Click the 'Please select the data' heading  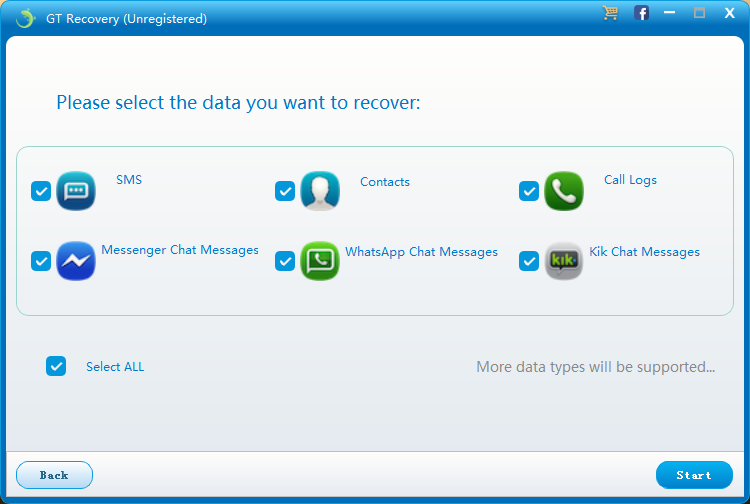(238, 103)
